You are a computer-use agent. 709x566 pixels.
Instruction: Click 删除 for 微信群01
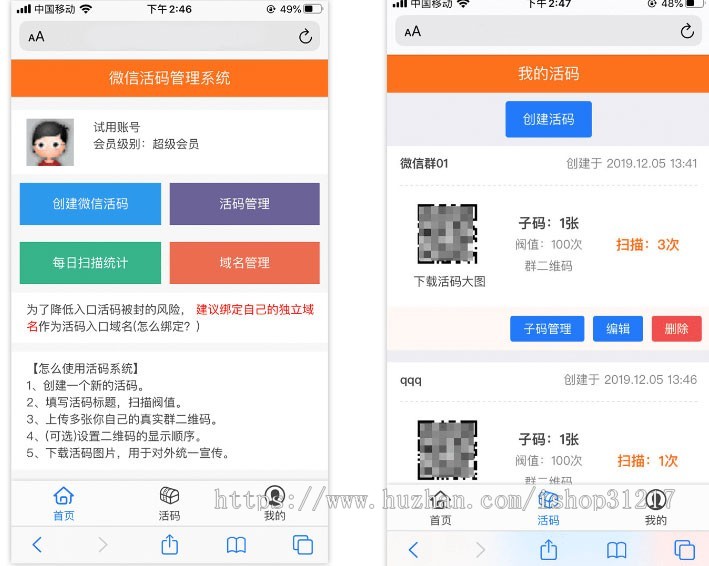(x=676, y=329)
